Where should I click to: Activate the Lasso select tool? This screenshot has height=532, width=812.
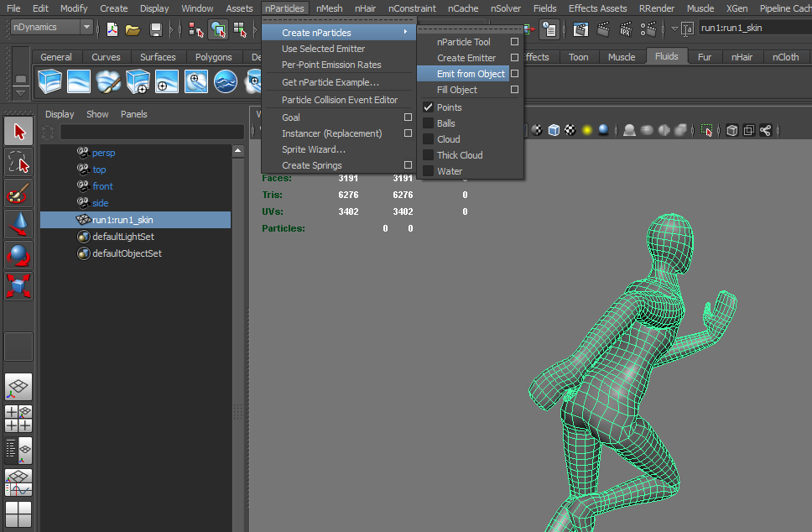[18, 162]
